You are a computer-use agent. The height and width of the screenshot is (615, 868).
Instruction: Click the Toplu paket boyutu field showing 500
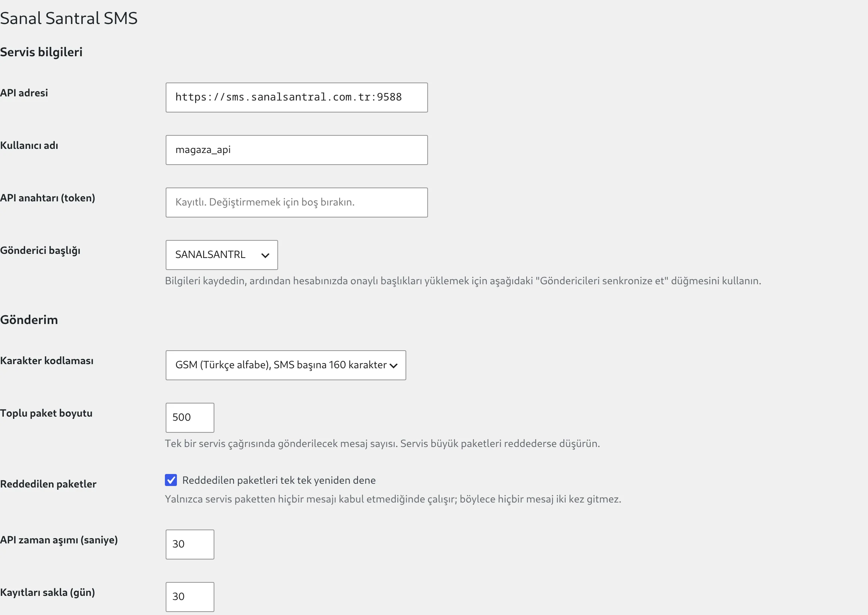point(190,417)
